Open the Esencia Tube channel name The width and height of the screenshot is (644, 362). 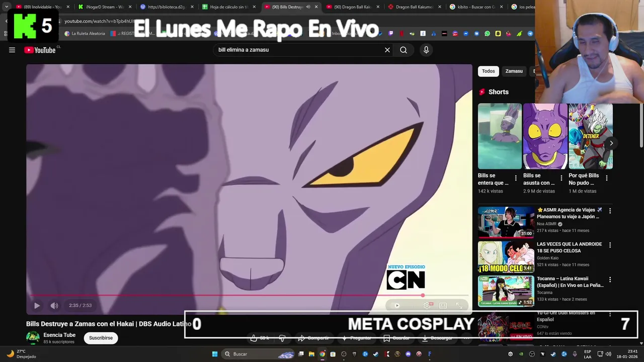59,335
